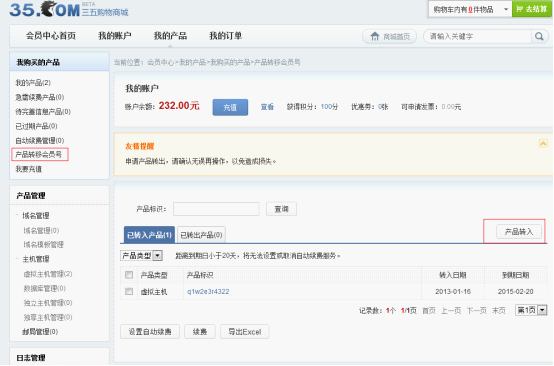This screenshot has width=554, height=366.
Task: Check the select-all header checkbox
Action: coord(129,275)
